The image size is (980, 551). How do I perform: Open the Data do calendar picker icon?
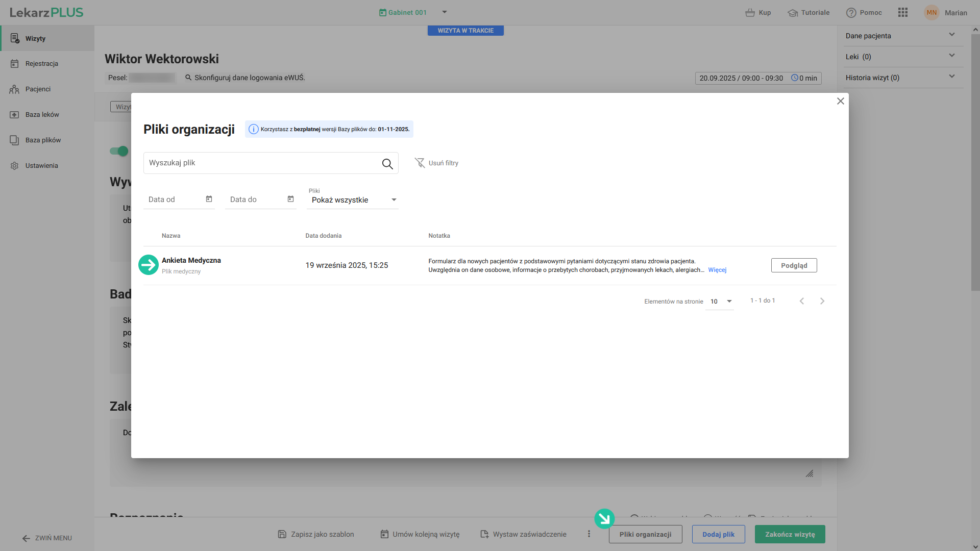(290, 199)
